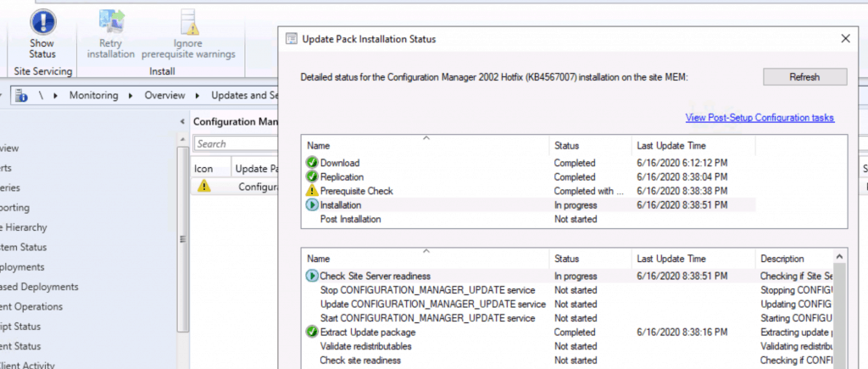Open Overview node in the navigation pane
Viewport: 868px width, 369px height.
[x=9, y=148]
